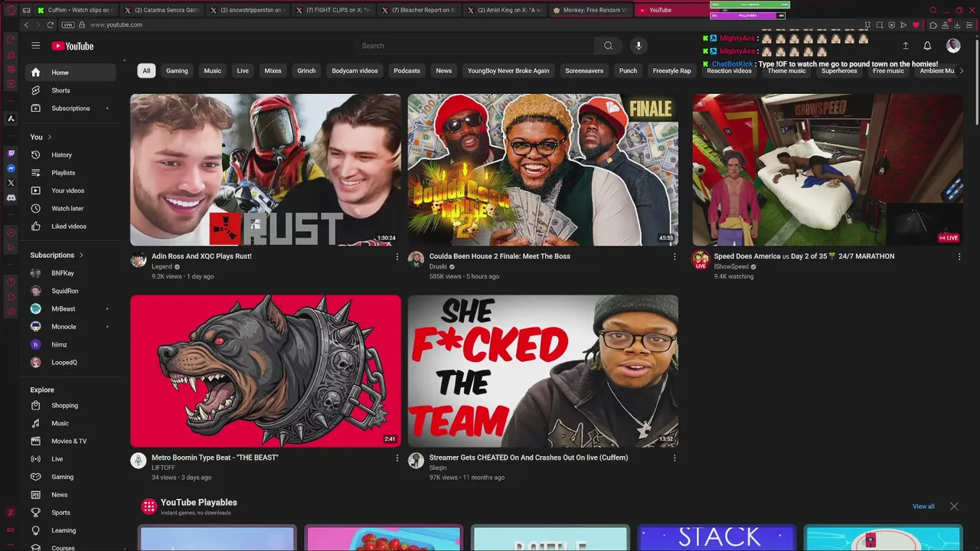The width and height of the screenshot is (980, 551).
Task: Click the YouTube logo
Action: (73, 46)
